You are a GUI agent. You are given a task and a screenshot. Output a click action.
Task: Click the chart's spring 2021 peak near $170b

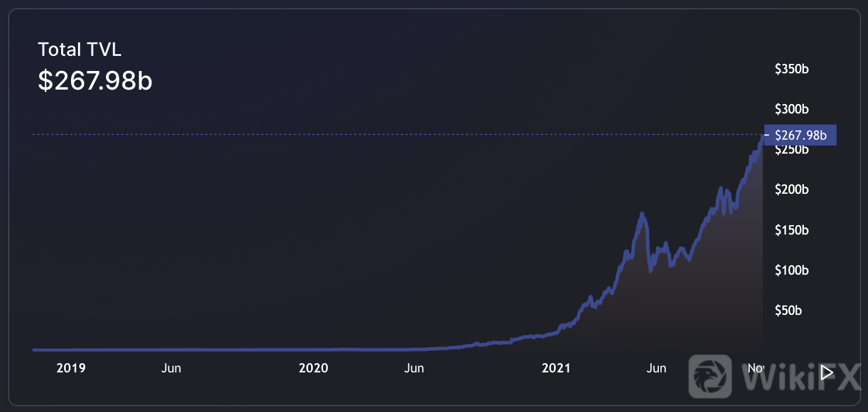[x=642, y=215]
